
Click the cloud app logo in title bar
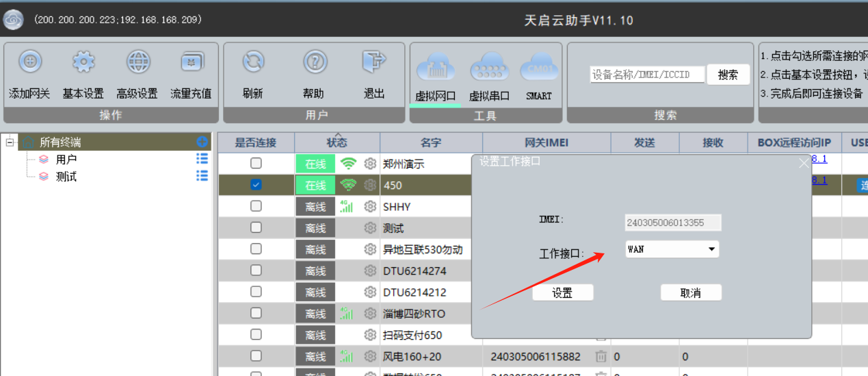(14, 20)
